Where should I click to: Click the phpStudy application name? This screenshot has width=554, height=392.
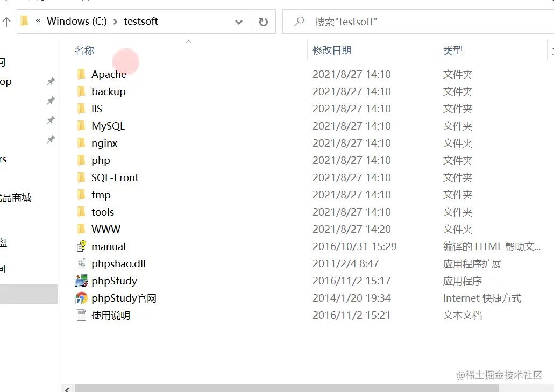pos(114,281)
